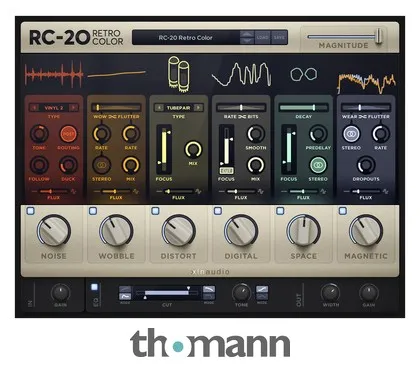Toggle the Space module enable checkbox
420x367 pixels.
[280, 211]
